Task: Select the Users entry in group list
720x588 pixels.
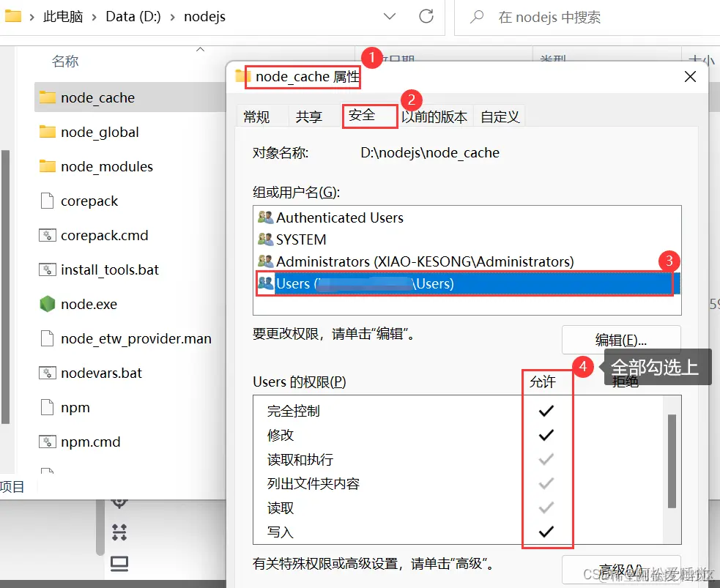Action: tap(467, 283)
